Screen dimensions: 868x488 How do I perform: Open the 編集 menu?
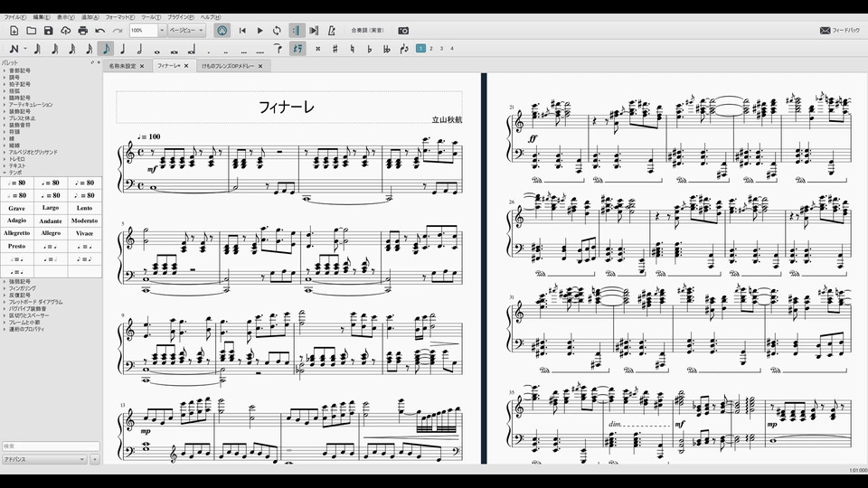[x=42, y=17]
